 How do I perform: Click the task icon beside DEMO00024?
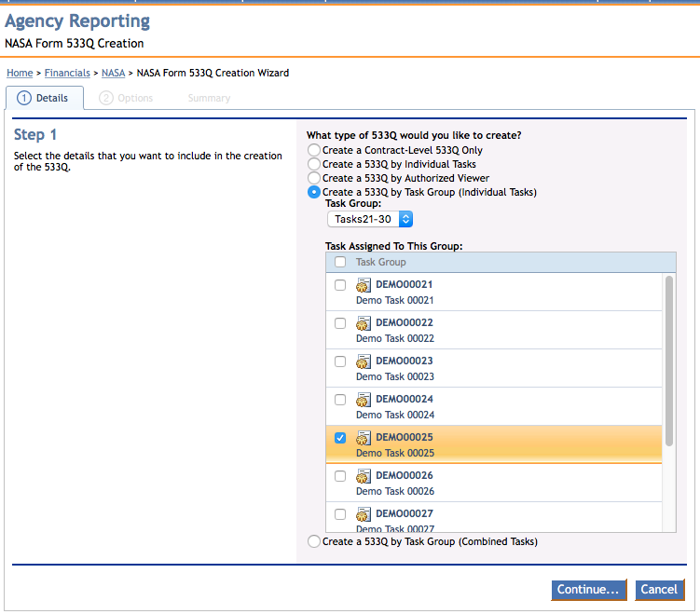point(364,400)
